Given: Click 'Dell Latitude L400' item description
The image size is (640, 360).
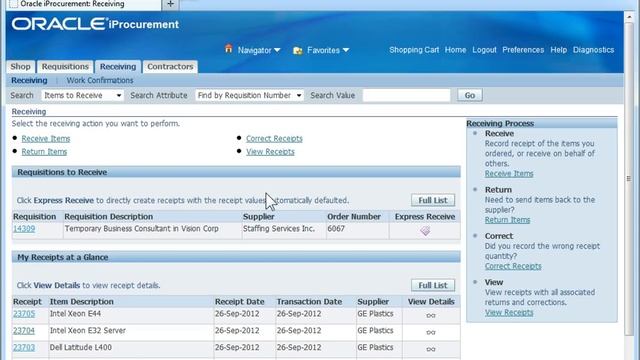Looking at the screenshot, I should (81, 347).
